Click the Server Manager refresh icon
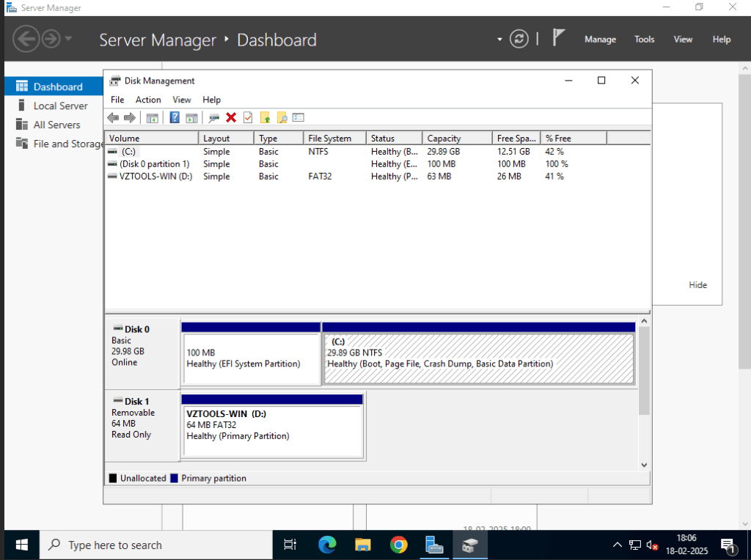The image size is (751, 560). (x=519, y=39)
